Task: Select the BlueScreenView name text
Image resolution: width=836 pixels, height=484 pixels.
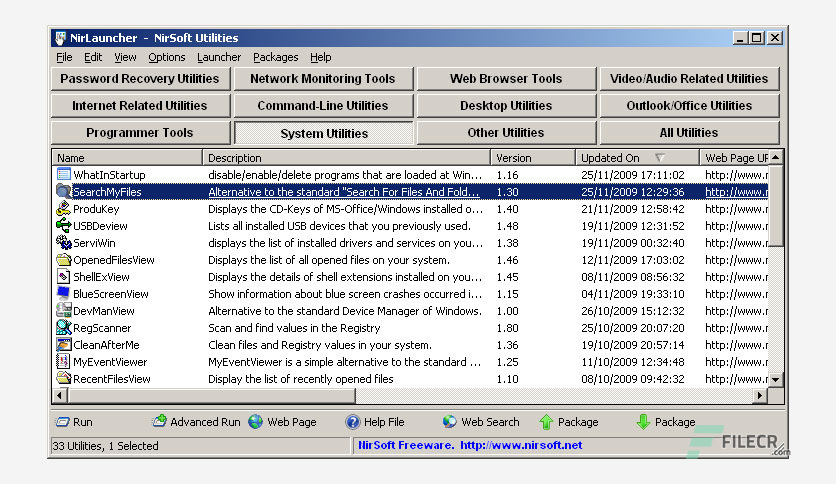Action: (x=111, y=294)
